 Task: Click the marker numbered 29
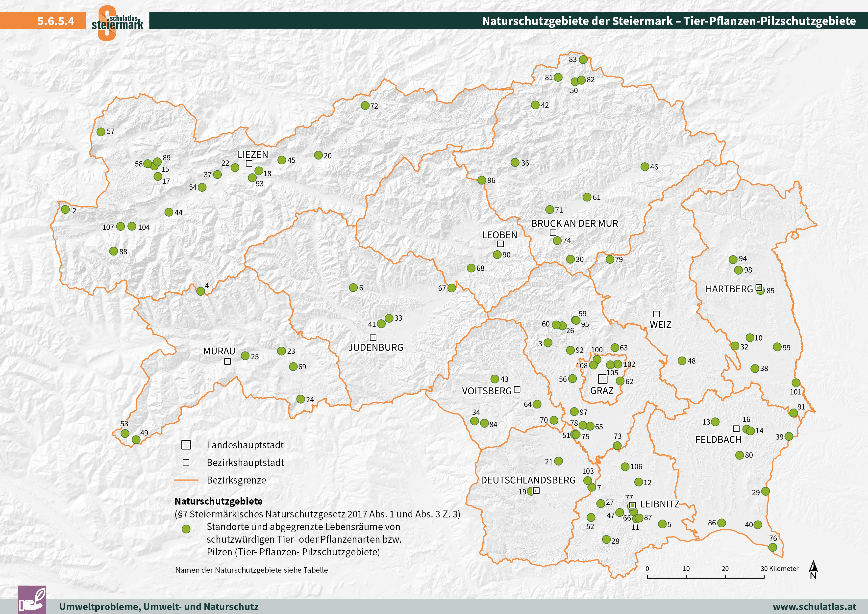(x=766, y=491)
